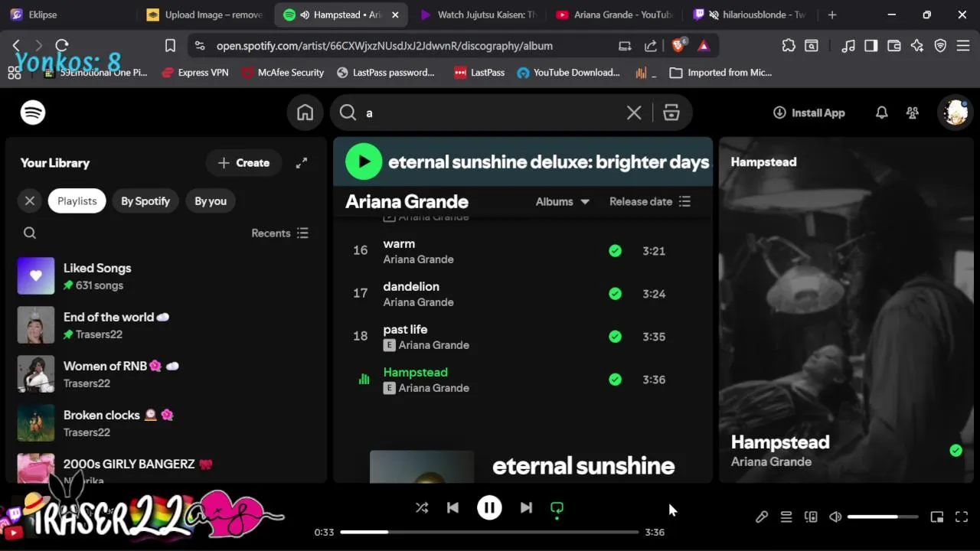Viewport: 980px width, 551px height.
Task: Select track 18 past life
Action: tap(523, 337)
